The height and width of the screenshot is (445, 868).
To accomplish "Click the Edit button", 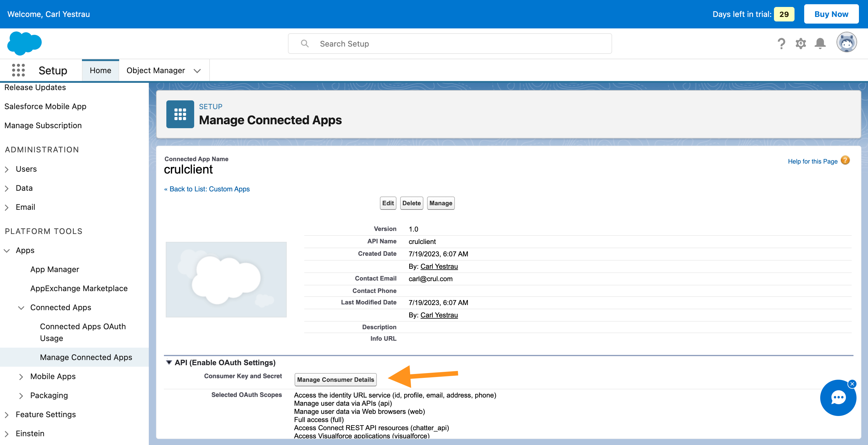I will (388, 203).
